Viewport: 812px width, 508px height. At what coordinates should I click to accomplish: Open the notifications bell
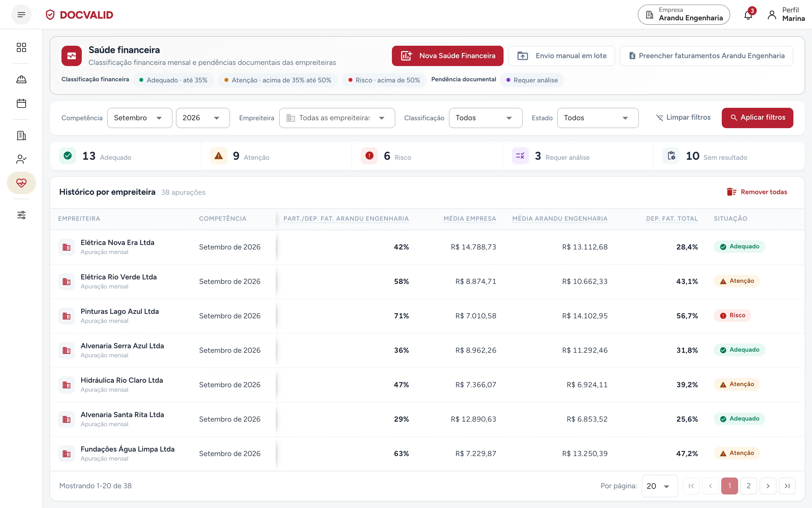click(x=748, y=15)
